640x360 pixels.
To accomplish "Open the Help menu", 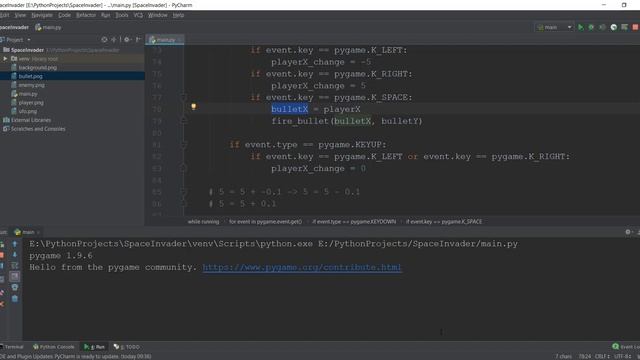I will tap(178, 15).
